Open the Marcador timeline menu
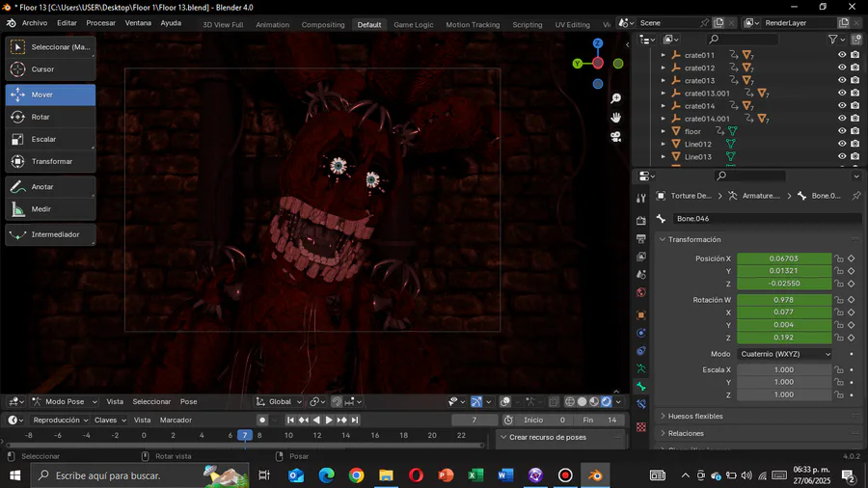This screenshot has width=868, height=488. pos(176,420)
